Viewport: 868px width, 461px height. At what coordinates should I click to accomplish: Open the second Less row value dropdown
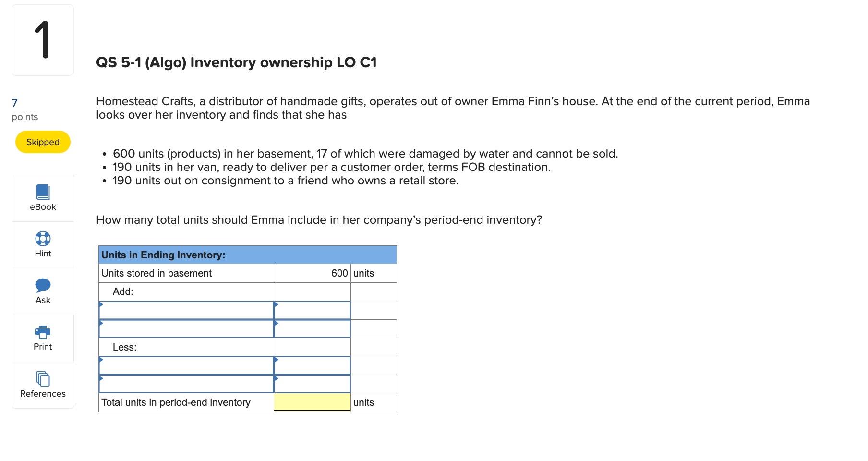[312, 383]
